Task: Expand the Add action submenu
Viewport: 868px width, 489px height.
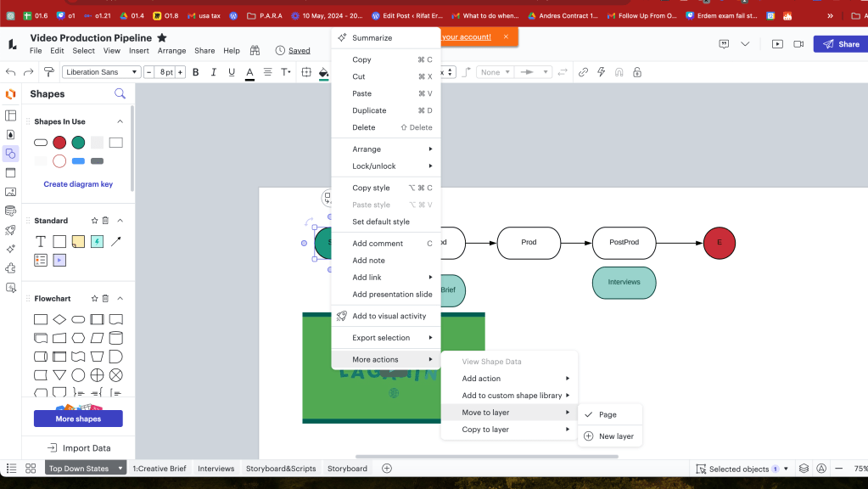Action: (x=509, y=379)
